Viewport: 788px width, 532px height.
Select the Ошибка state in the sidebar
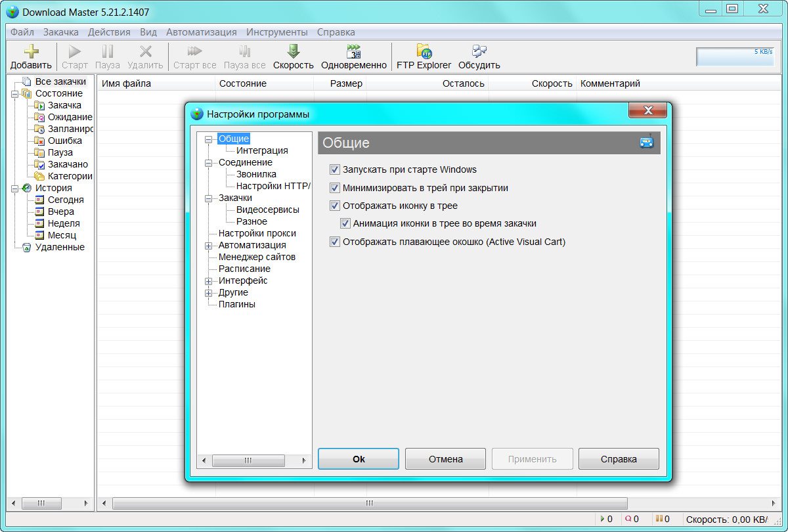[65, 141]
